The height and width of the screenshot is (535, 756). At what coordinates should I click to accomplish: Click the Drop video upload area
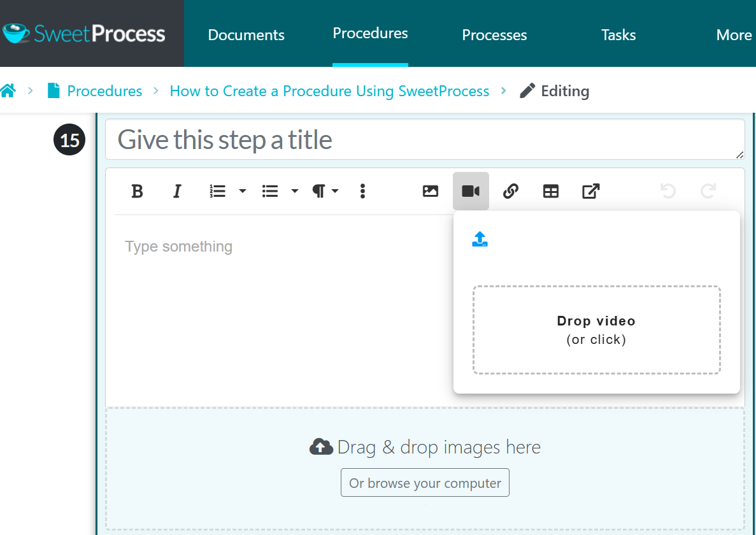tap(596, 329)
